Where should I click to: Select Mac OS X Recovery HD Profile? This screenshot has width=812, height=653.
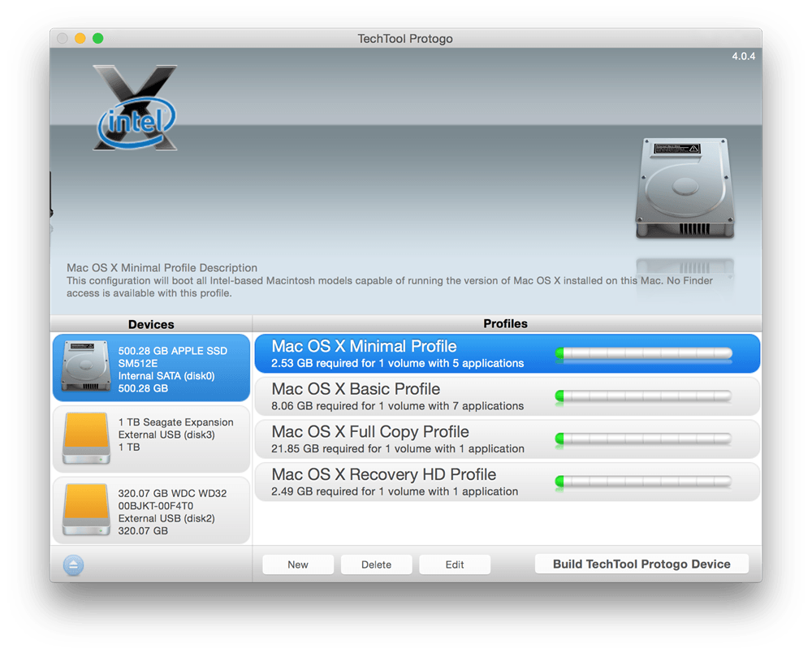[x=507, y=482]
